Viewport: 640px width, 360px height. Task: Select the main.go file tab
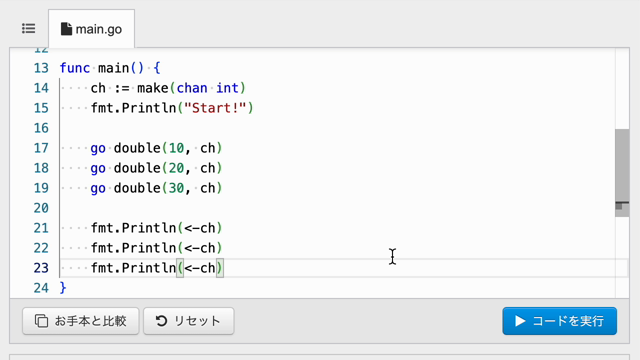pyautogui.click(x=91, y=29)
